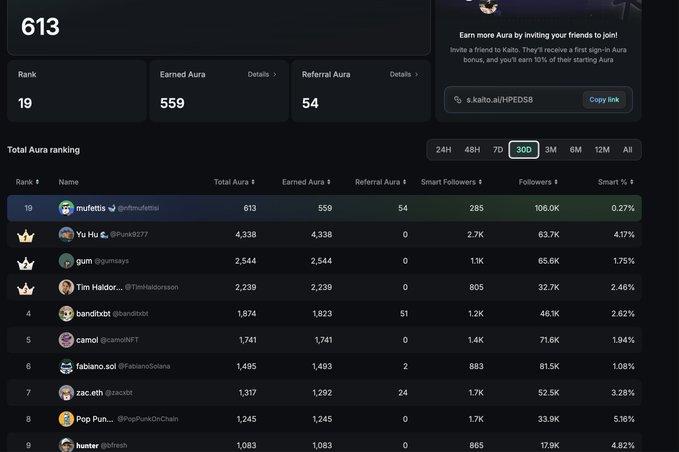Select the highlighted mufettis ranking row
Viewport: 679px width, 452px height.
click(324, 208)
